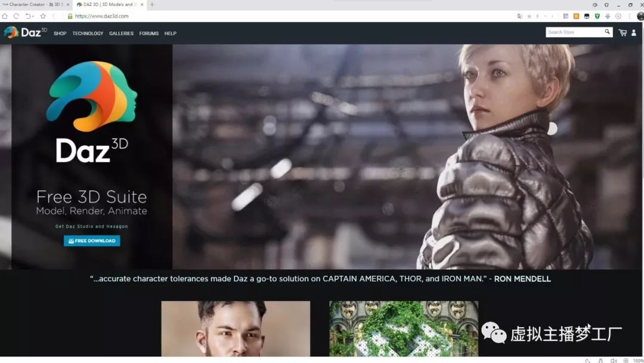Click the video play extension icon
Viewport: 644px width, 363px height.
pos(618,16)
